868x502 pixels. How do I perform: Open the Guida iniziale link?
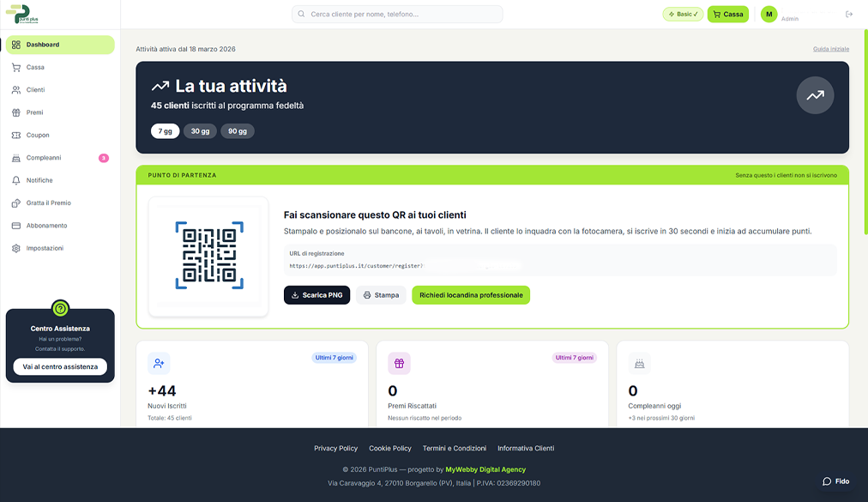831,49
